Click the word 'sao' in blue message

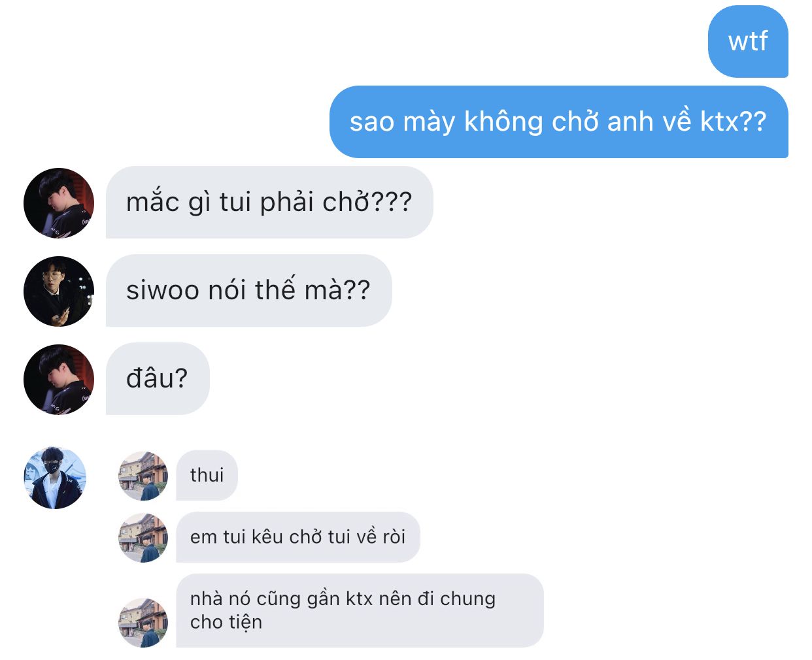tap(372, 122)
